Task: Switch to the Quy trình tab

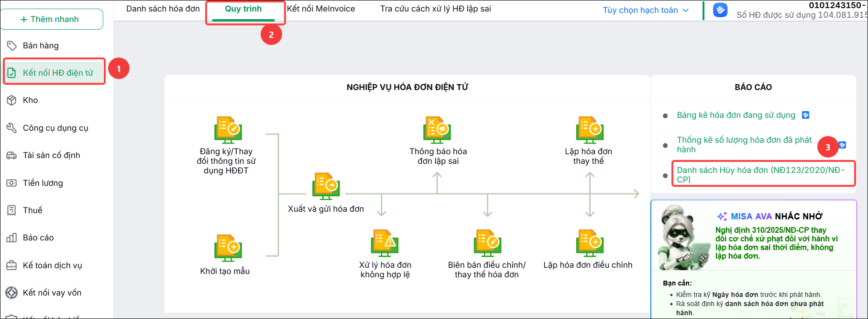Action: click(243, 9)
